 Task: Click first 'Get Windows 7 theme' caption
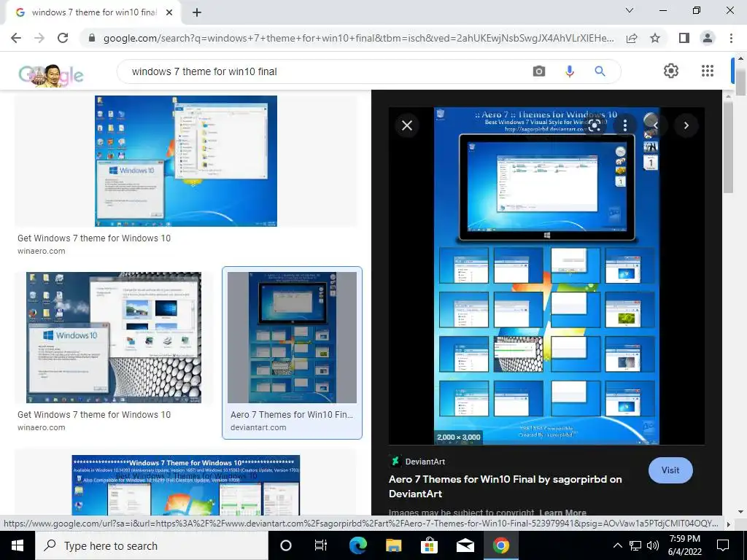[94, 238]
